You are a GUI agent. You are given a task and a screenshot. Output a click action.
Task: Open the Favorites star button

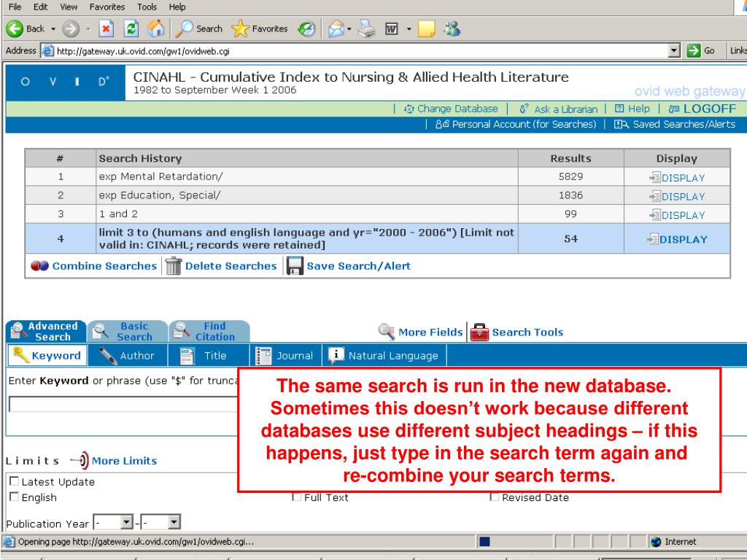point(260,29)
